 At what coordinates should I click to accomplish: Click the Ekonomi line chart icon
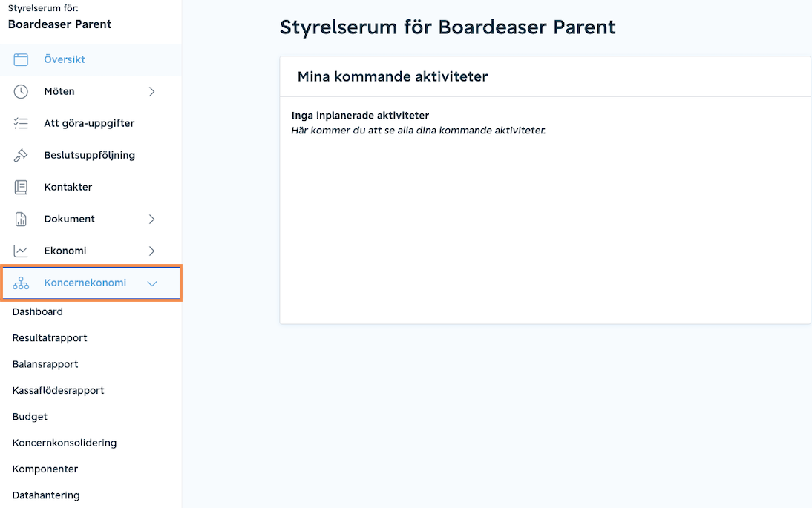21,251
